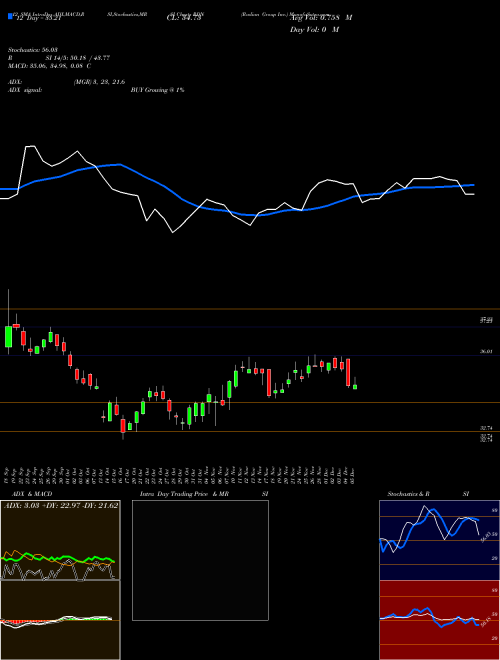
Task: Click the MACD histogram sub-panel
Action: pos(60,620)
